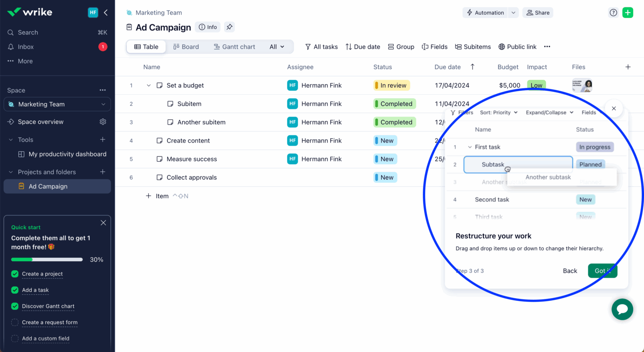This screenshot has width=644, height=352.
Task: Add a column with plus icon
Action: coord(628,67)
